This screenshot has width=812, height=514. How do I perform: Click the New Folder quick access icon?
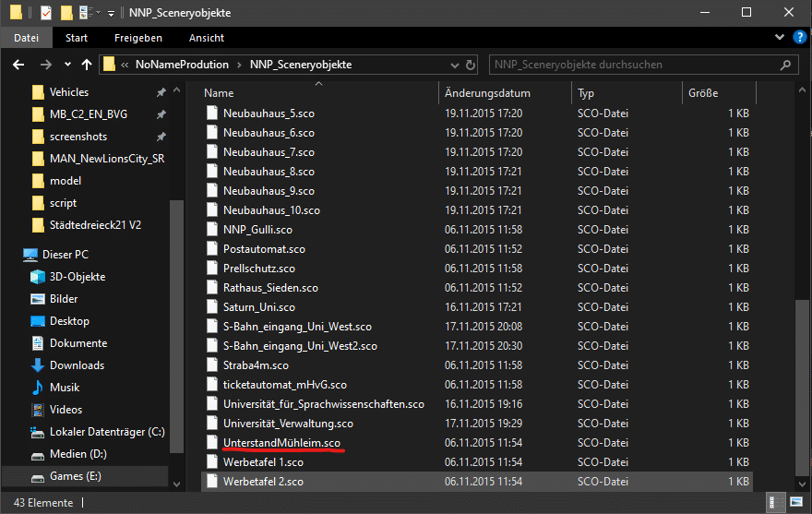point(66,13)
